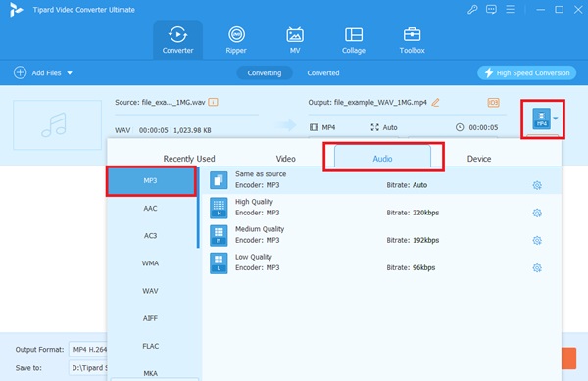
Task: Expand the Add Files dropdown arrow
Action: (70, 73)
